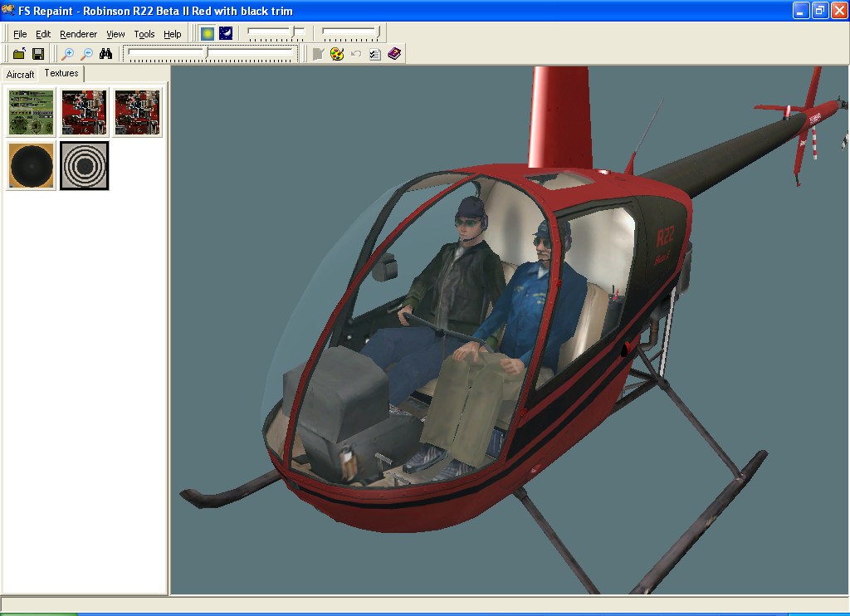The image size is (850, 616).
Task: Open the File menu
Action: 20,34
